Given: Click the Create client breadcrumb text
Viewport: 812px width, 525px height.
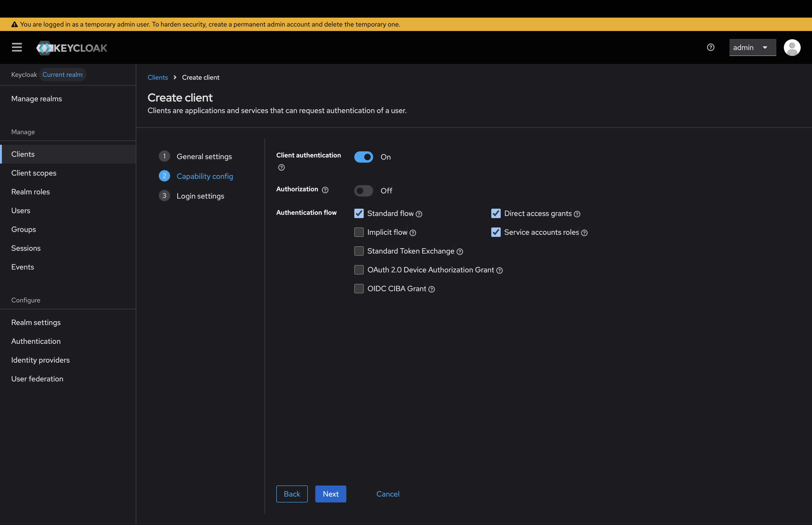Looking at the screenshot, I should [x=201, y=77].
